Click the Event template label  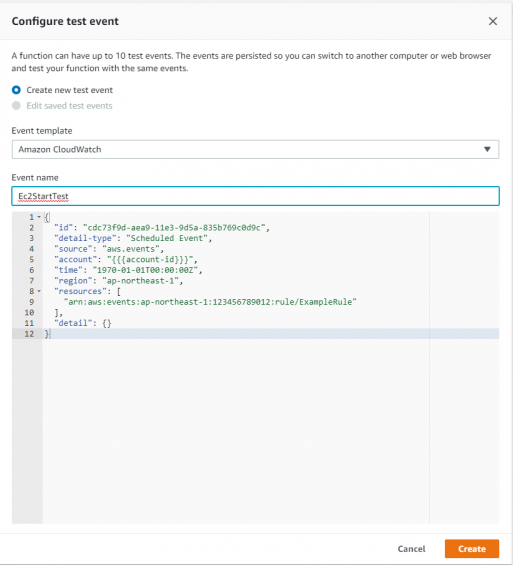42,131
